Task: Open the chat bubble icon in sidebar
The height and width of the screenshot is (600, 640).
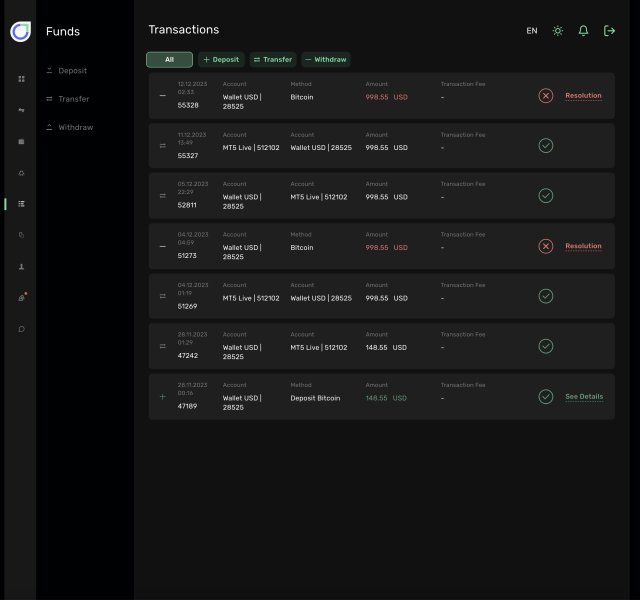Action: 21,329
